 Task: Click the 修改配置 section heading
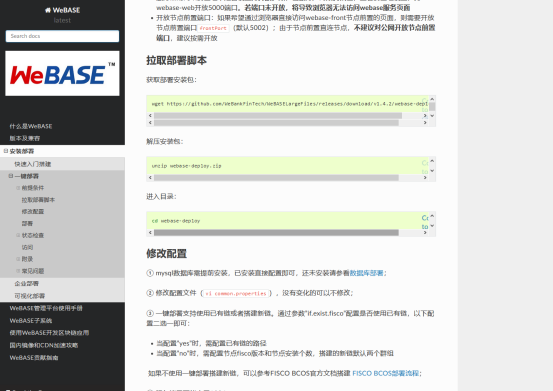click(x=166, y=253)
